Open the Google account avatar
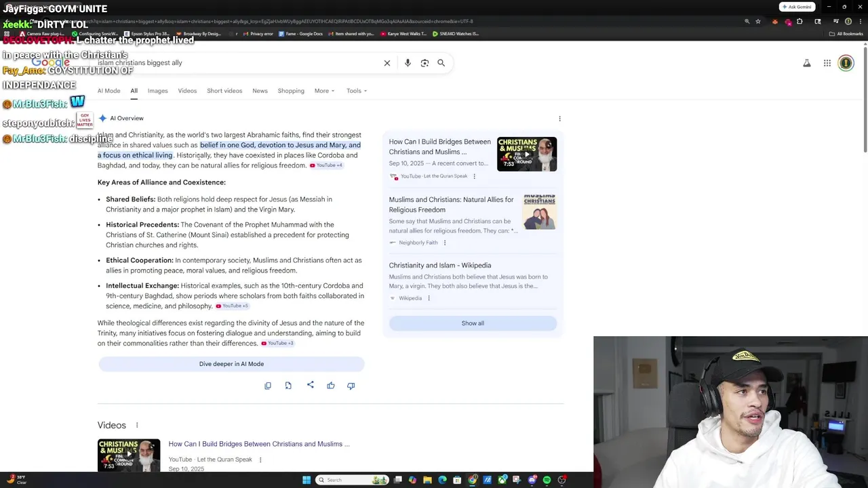The width and height of the screenshot is (868, 488). (x=846, y=63)
